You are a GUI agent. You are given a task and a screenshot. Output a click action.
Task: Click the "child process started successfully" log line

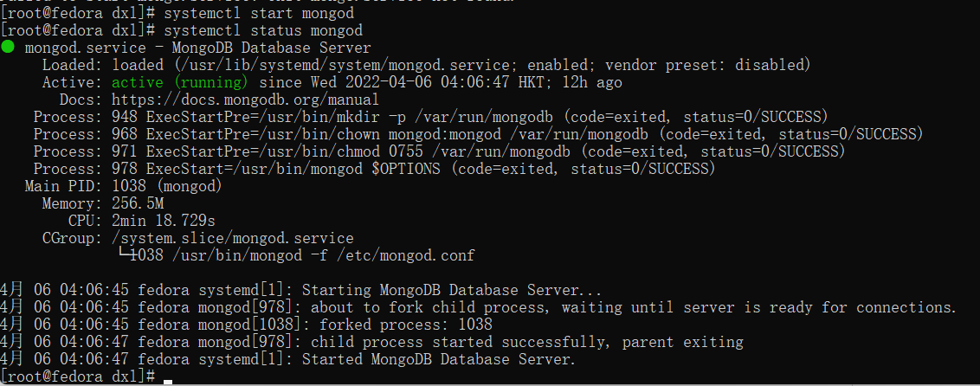(x=526, y=342)
